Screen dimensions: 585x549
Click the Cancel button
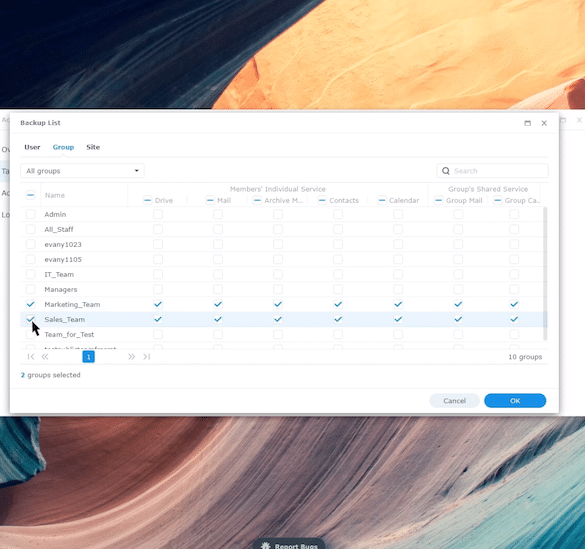[454, 401]
